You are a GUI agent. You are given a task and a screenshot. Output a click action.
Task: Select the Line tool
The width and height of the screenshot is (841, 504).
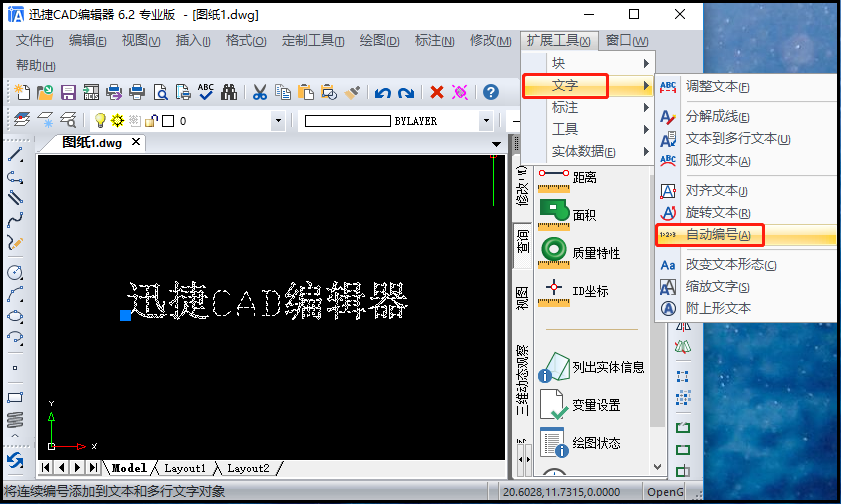click(x=15, y=155)
